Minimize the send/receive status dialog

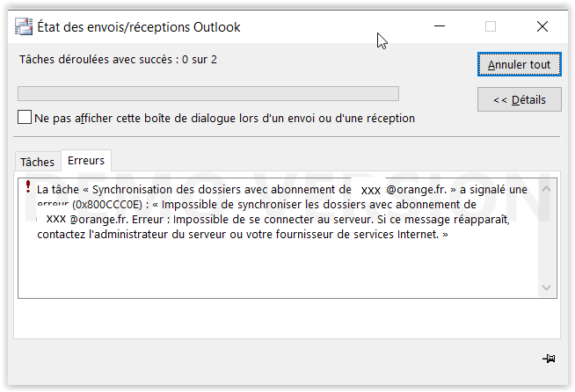point(439,26)
